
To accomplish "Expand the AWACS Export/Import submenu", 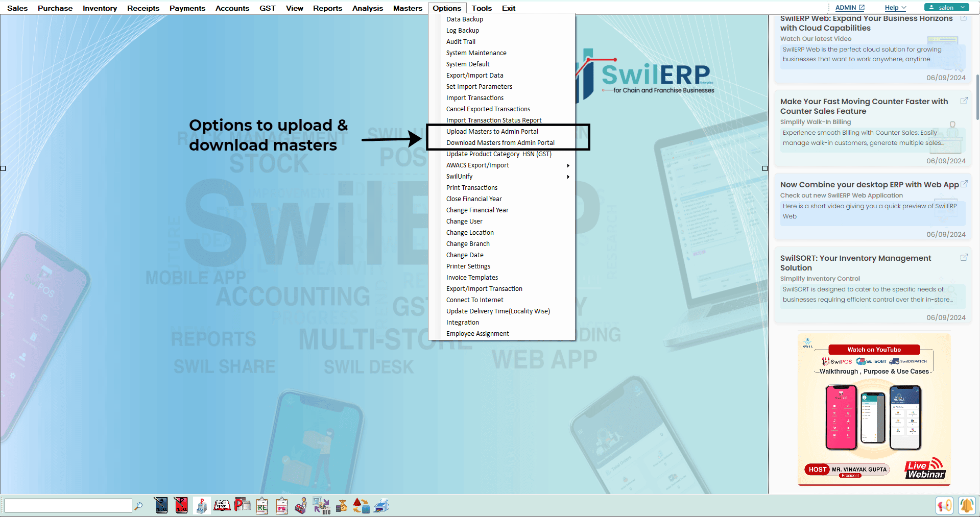I will click(501, 165).
